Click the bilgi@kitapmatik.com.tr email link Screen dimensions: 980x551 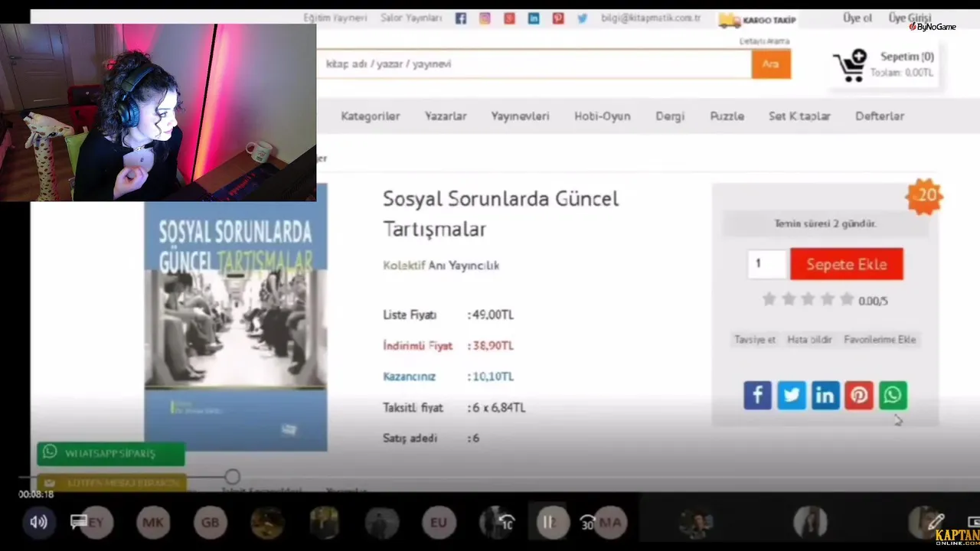pyautogui.click(x=651, y=18)
